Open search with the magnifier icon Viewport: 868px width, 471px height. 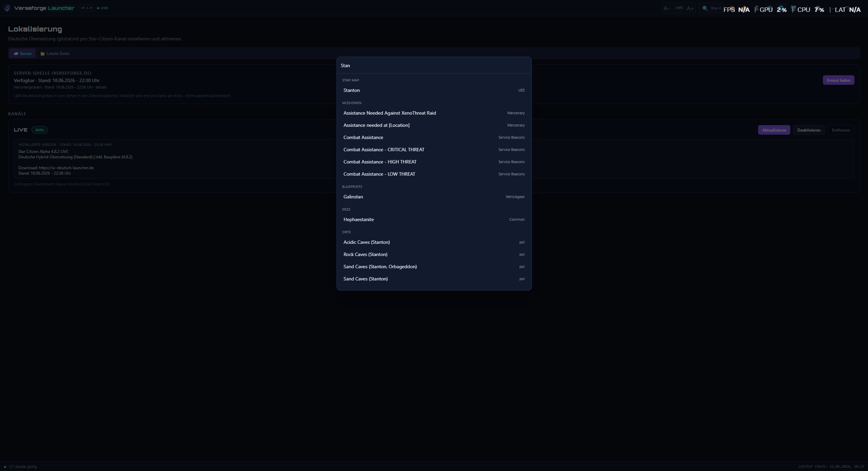point(705,8)
